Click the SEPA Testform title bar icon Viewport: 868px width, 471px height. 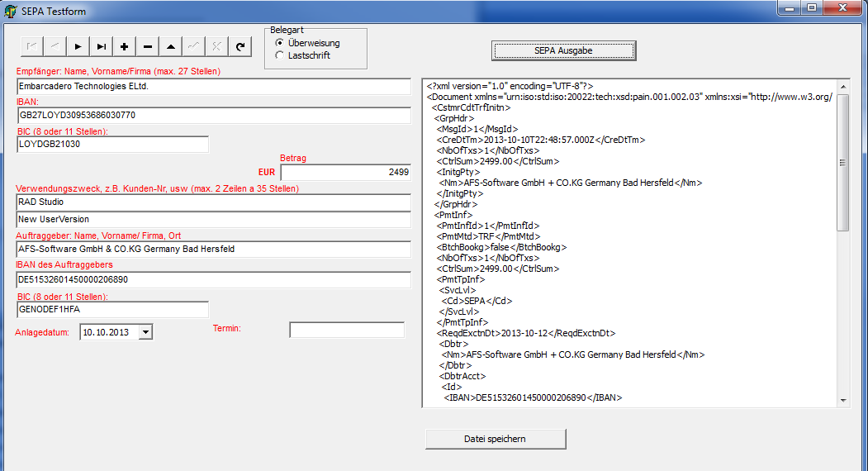[11, 11]
